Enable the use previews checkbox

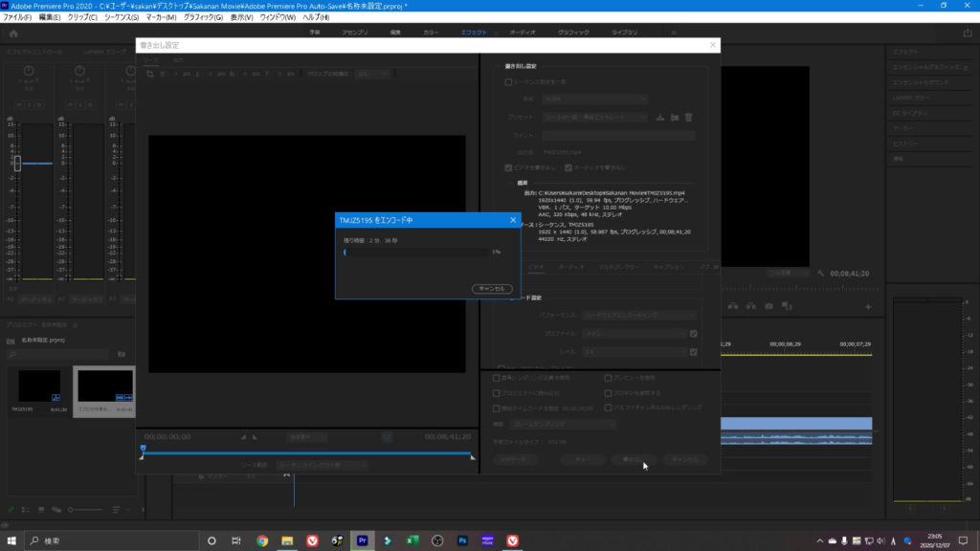(x=609, y=378)
